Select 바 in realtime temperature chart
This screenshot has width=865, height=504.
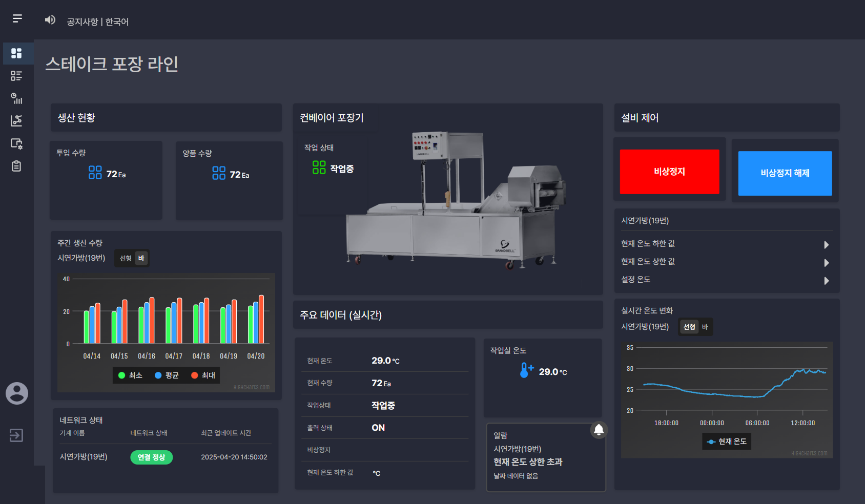point(705,327)
